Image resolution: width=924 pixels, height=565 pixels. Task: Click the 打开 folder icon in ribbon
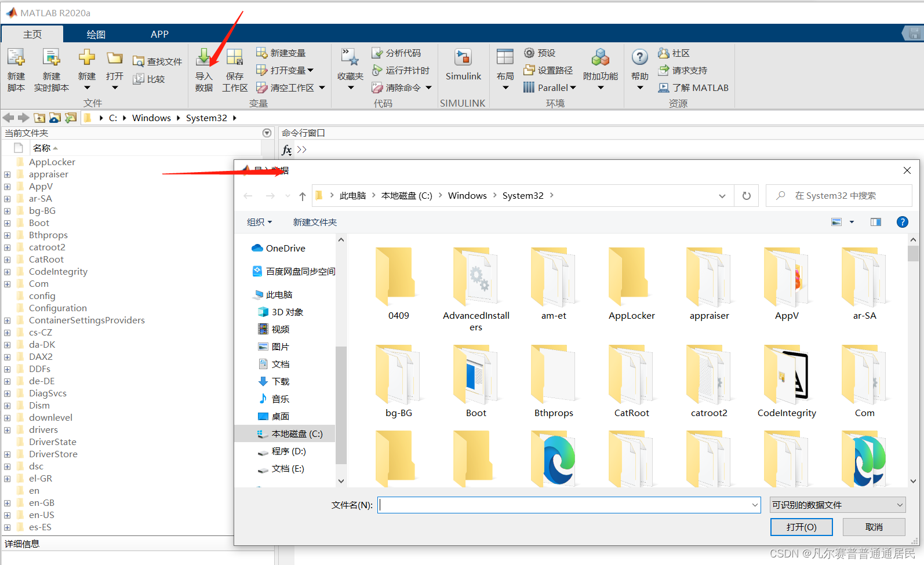115,57
